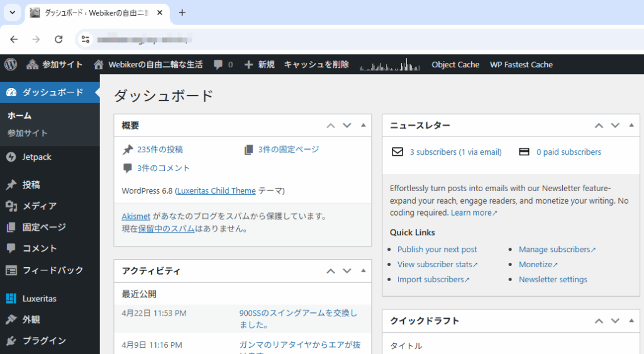Viewport: 644px width, 354px height.
Task: Click the 投稿 pushpin sidebar icon
Action: (11, 185)
